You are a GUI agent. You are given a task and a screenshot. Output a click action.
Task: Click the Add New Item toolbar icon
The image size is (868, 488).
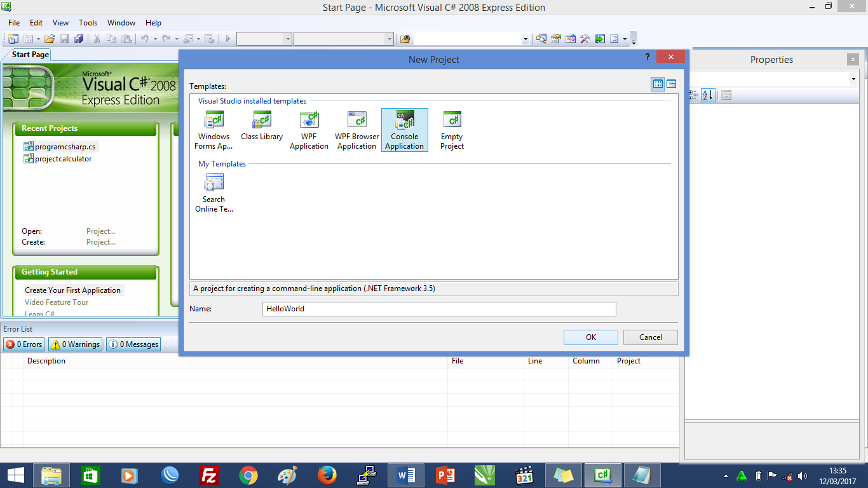click(29, 39)
